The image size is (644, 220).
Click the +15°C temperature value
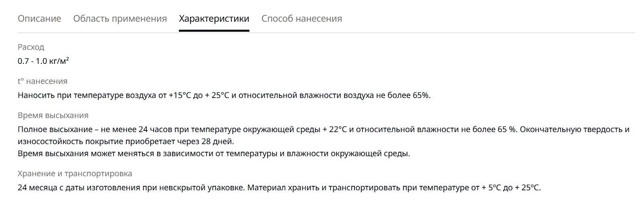(x=180, y=96)
